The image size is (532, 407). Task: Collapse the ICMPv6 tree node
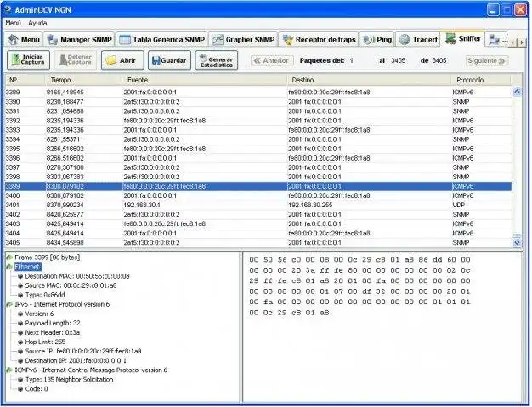[9, 370]
